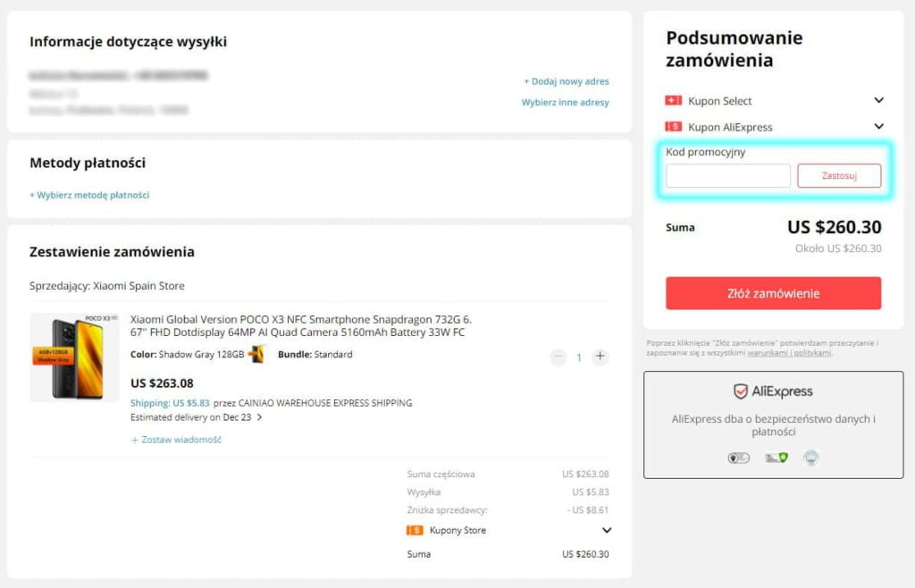Click the Zastosuj promo code button

point(838,175)
